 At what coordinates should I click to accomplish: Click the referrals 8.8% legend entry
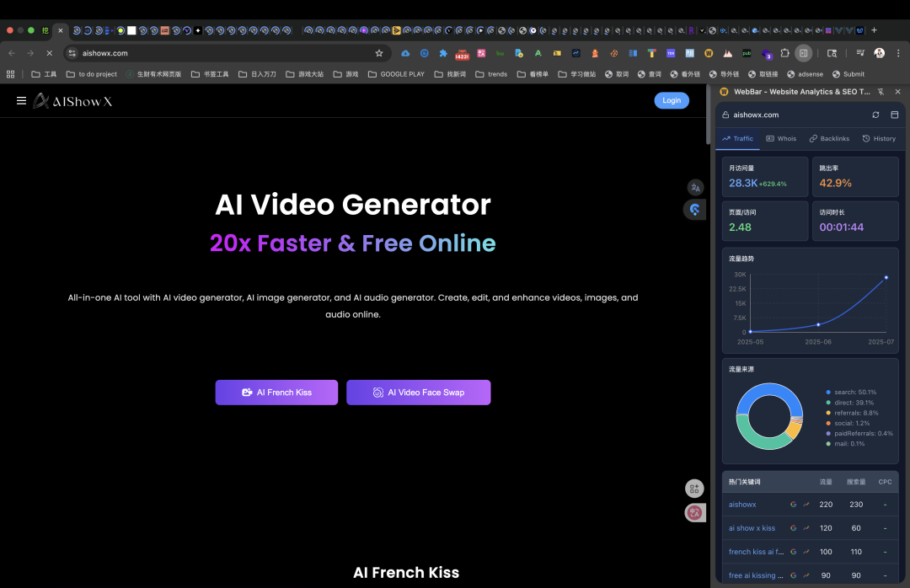click(x=852, y=414)
